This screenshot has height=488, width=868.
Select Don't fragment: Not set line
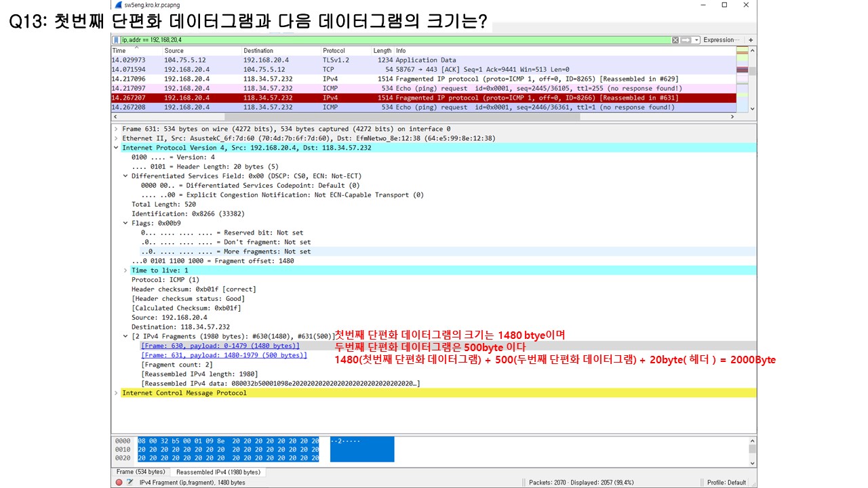tap(226, 242)
